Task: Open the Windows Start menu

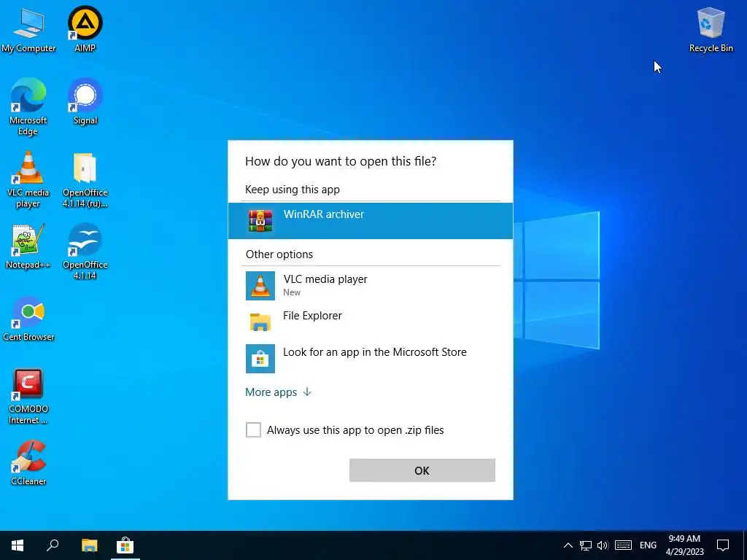Action: click(18, 545)
